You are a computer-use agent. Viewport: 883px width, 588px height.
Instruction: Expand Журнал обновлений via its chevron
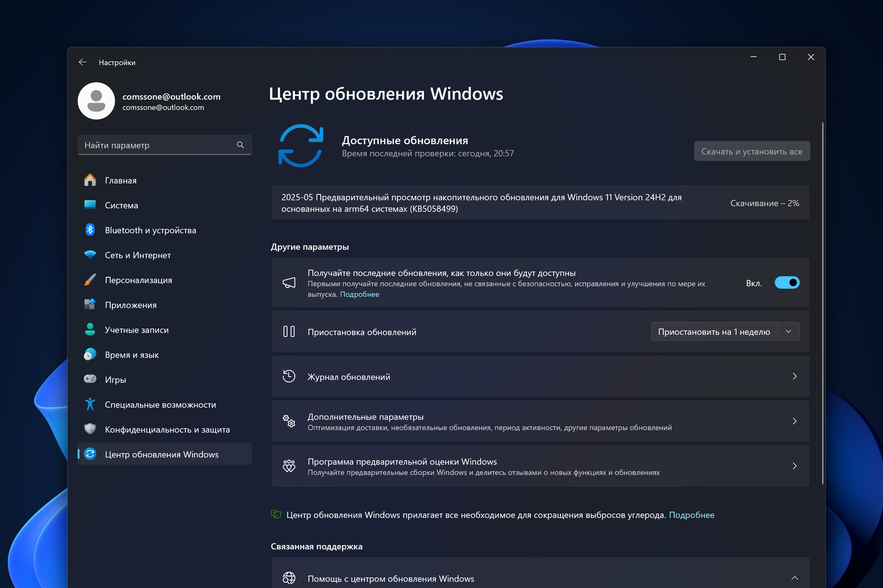click(x=795, y=376)
